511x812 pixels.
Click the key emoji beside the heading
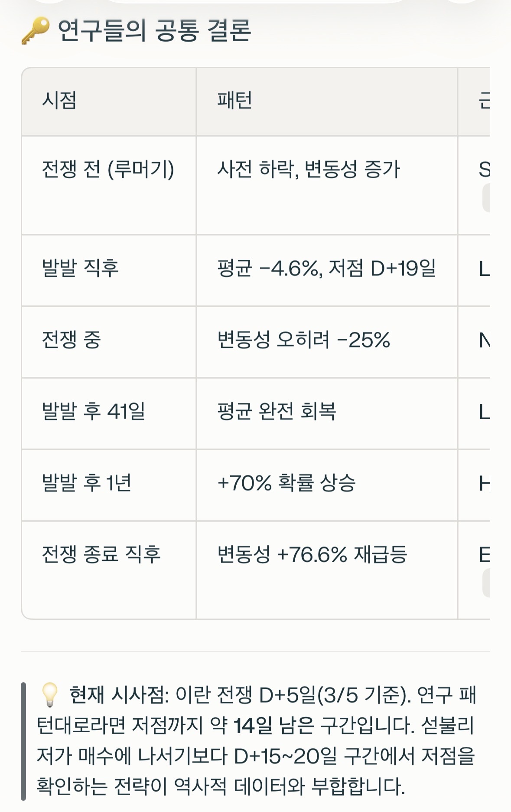(x=35, y=32)
